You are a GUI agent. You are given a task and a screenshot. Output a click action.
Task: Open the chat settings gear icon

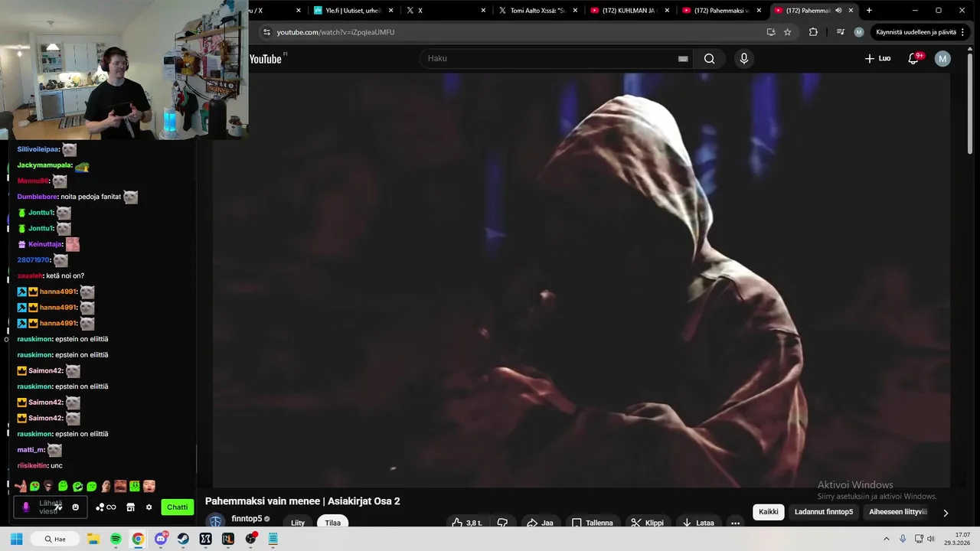click(x=149, y=507)
